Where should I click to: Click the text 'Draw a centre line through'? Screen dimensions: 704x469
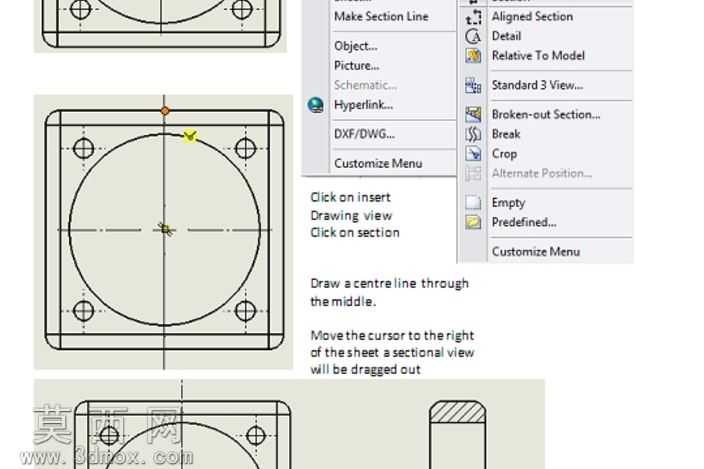[389, 284]
